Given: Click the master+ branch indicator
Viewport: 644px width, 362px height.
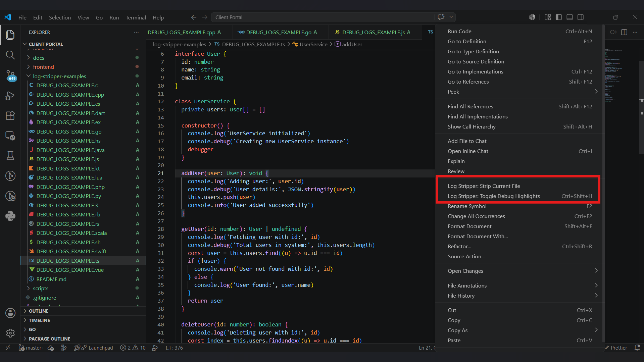Looking at the screenshot, I should 32,348.
